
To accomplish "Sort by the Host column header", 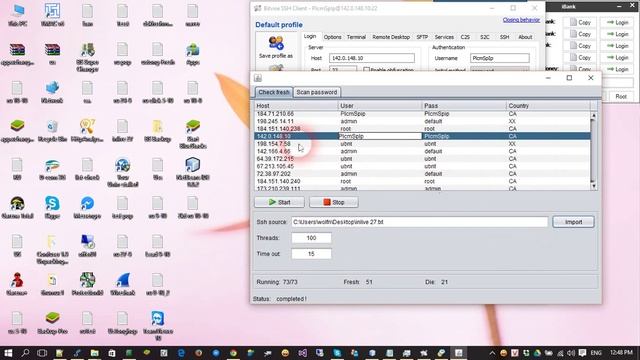I will pyautogui.click(x=296, y=106).
